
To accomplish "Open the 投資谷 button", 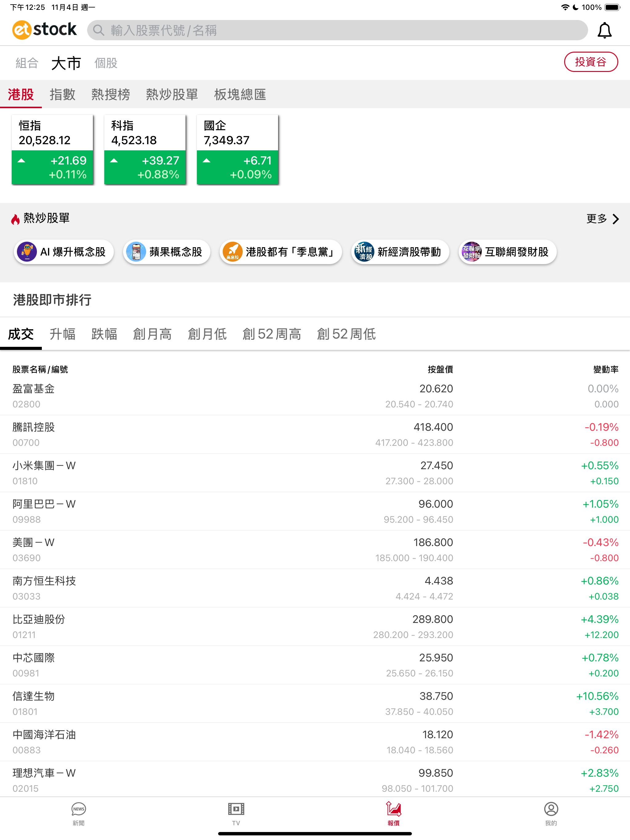I will pos(591,62).
